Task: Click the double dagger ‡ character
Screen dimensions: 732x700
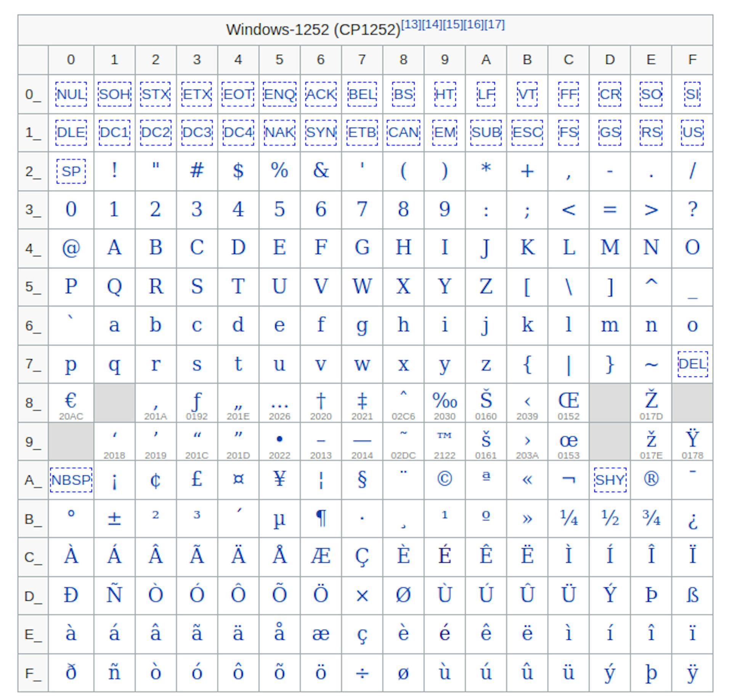Action: (x=362, y=400)
